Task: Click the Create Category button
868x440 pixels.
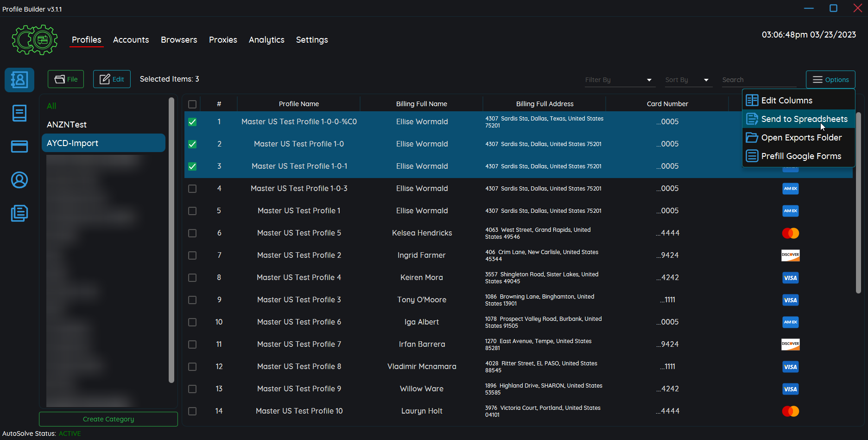Action: click(x=108, y=419)
